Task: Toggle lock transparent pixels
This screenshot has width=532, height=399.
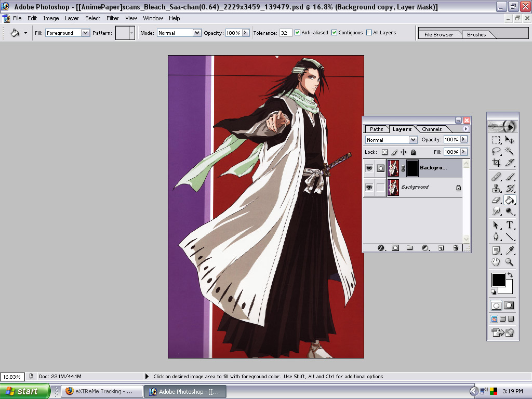Action: coord(385,152)
